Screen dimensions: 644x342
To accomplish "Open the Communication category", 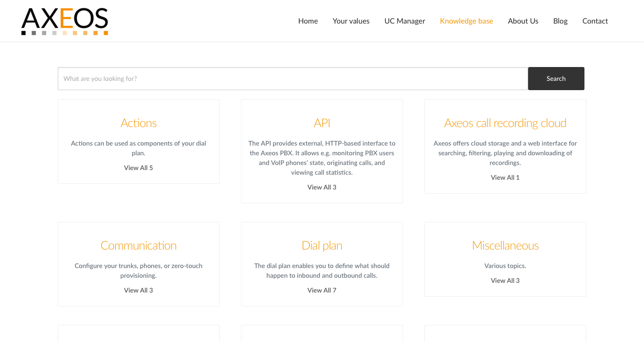I will (x=138, y=245).
